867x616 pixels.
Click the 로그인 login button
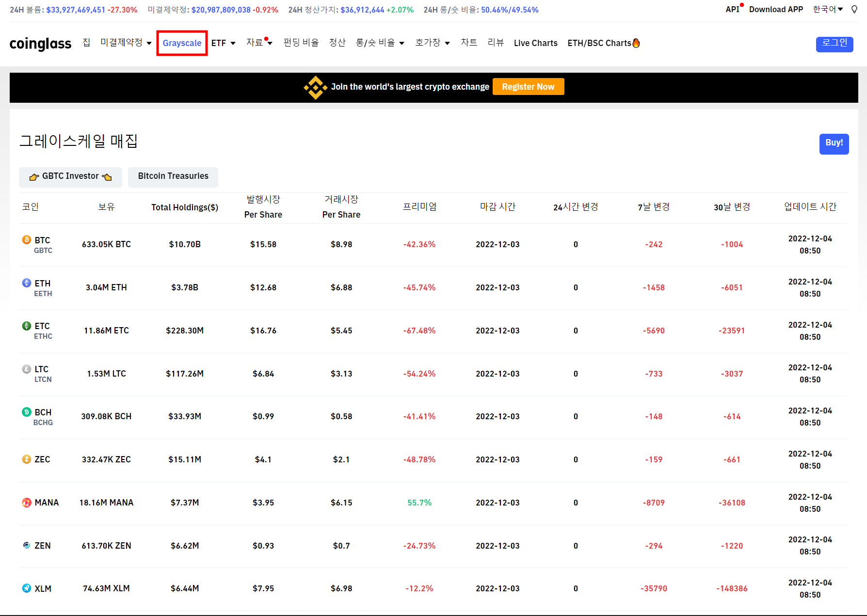click(x=835, y=44)
